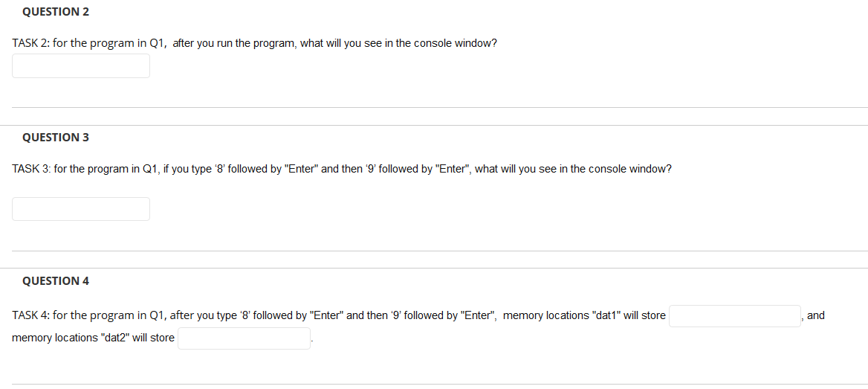Click "Q1" in the Task 2 question

[x=157, y=43]
